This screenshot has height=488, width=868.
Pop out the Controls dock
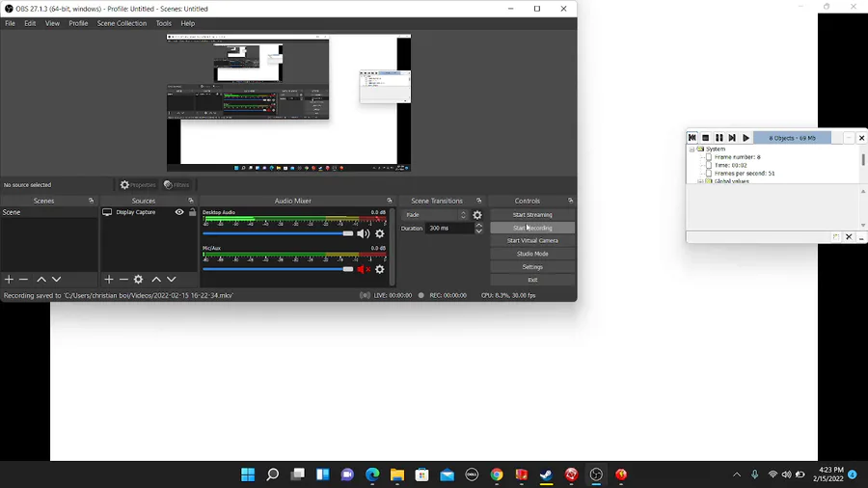coord(570,201)
